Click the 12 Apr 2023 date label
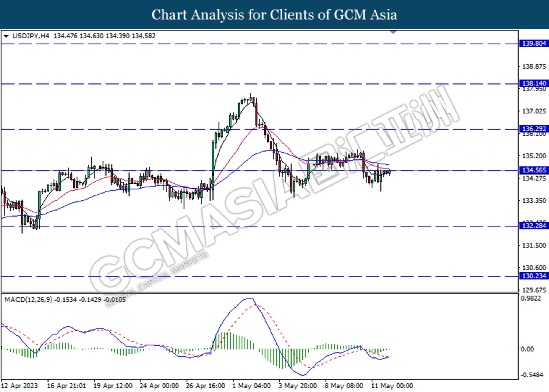The height and width of the screenshot is (392, 549). (19, 386)
